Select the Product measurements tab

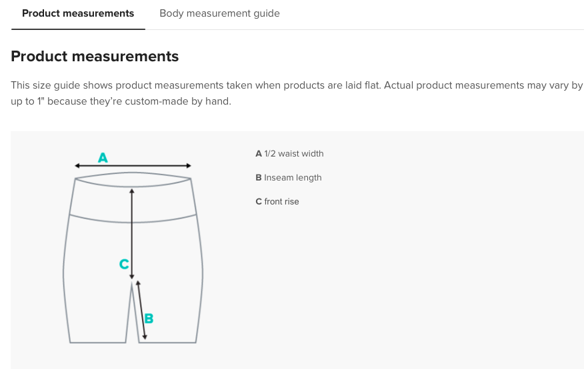(x=78, y=13)
